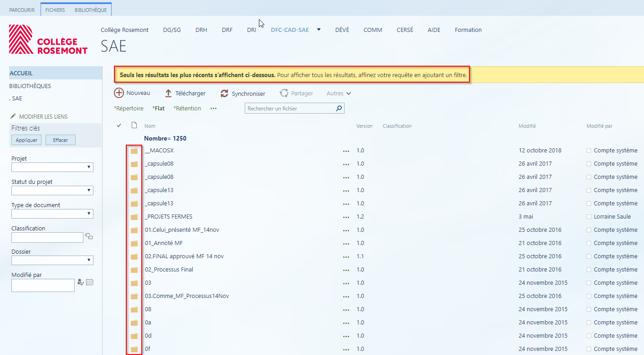Viewport: 644px width, 355px height.
Task: Open the DRH navigation menu item
Action: [201, 30]
